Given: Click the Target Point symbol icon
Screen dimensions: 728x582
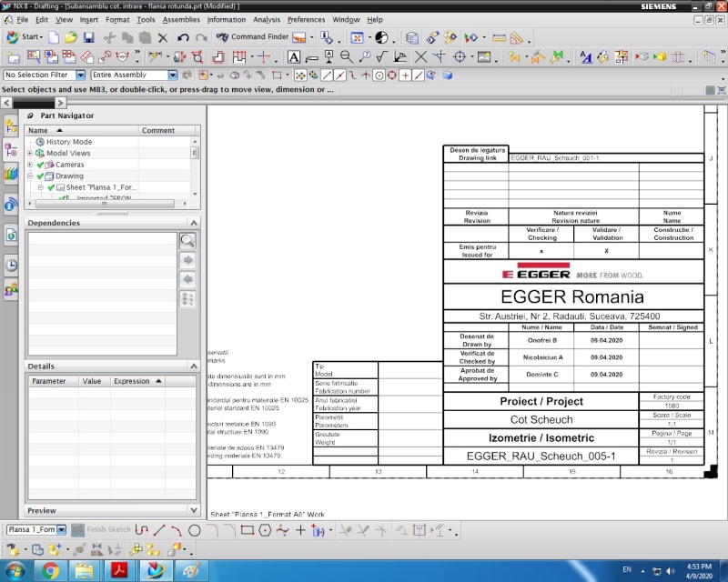Looking at the screenshot, I should (460, 57).
